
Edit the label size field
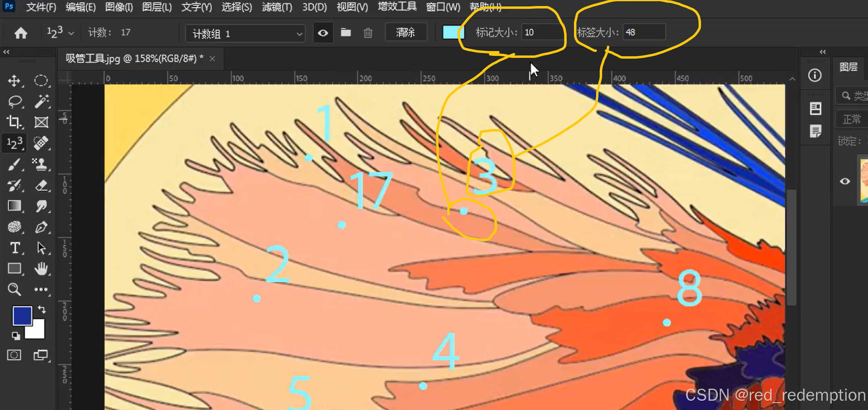(644, 33)
